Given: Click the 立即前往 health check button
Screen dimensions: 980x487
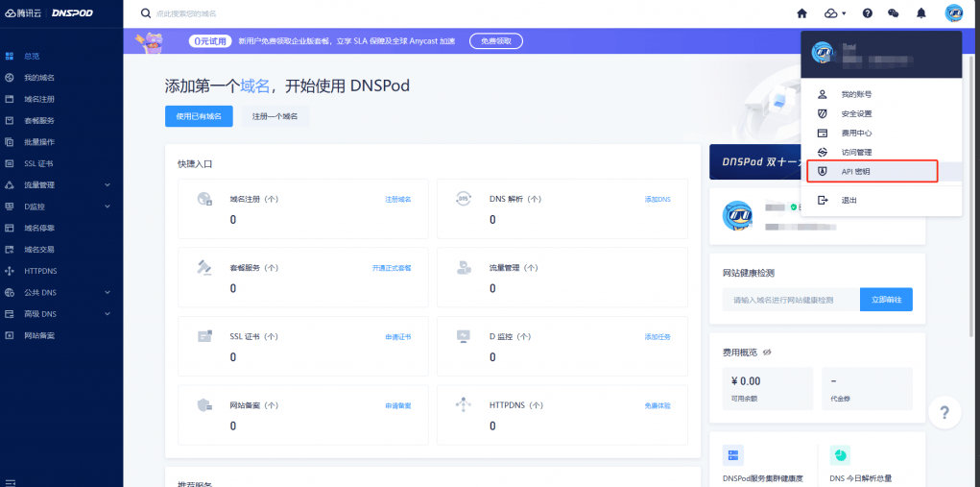Looking at the screenshot, I should pyautogui.click(x=886, y=300).
